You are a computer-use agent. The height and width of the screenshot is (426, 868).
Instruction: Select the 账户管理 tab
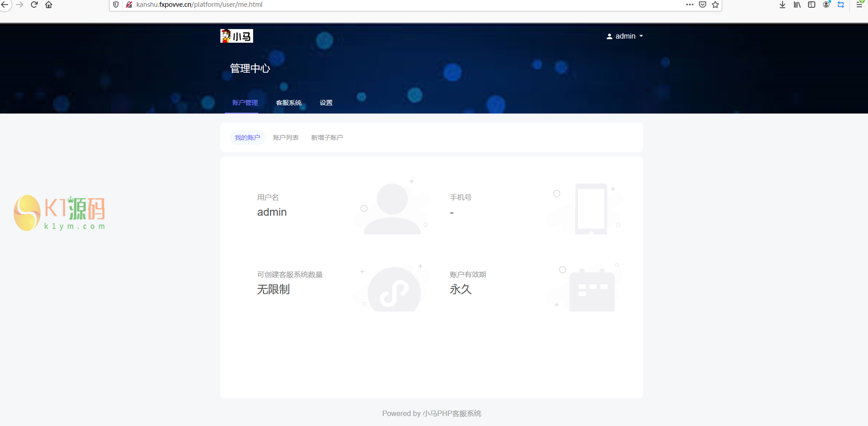(245, 103)
